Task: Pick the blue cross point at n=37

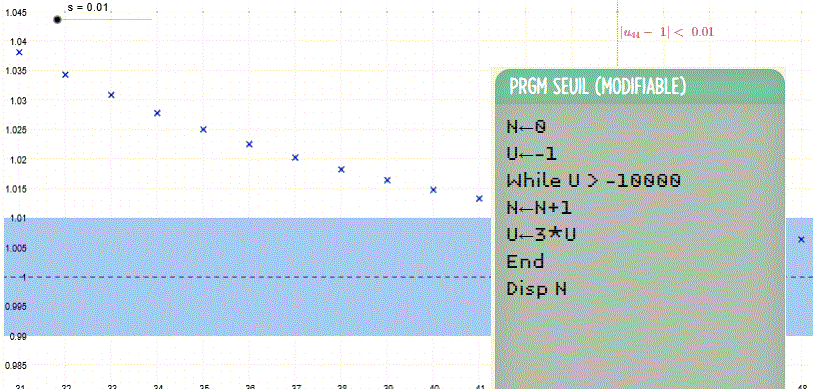Action: tap(295, 157)
